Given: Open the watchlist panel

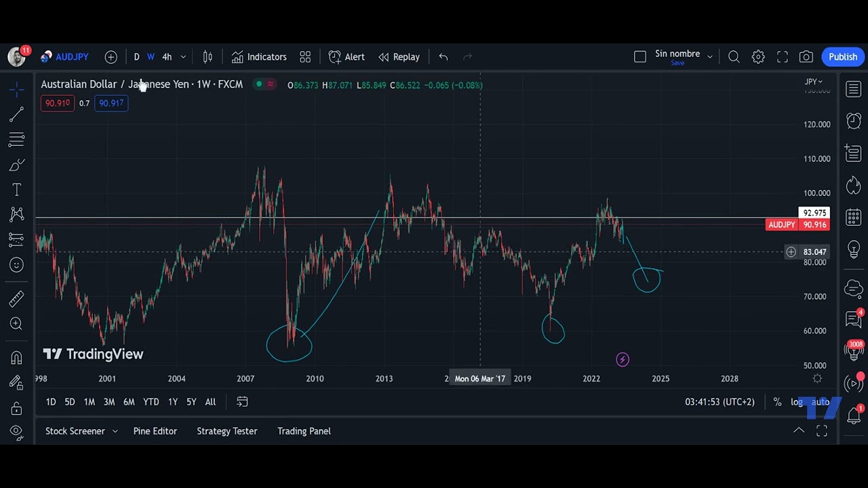Looking at the screenshot, I should pos(854,89).
